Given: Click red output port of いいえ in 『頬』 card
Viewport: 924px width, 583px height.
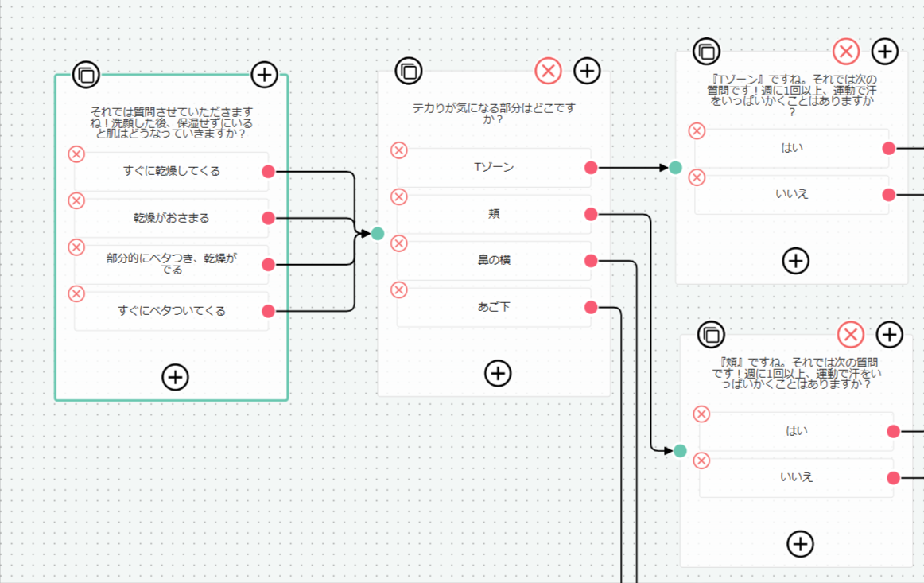Looking at the screenshot, I should 893,478.
